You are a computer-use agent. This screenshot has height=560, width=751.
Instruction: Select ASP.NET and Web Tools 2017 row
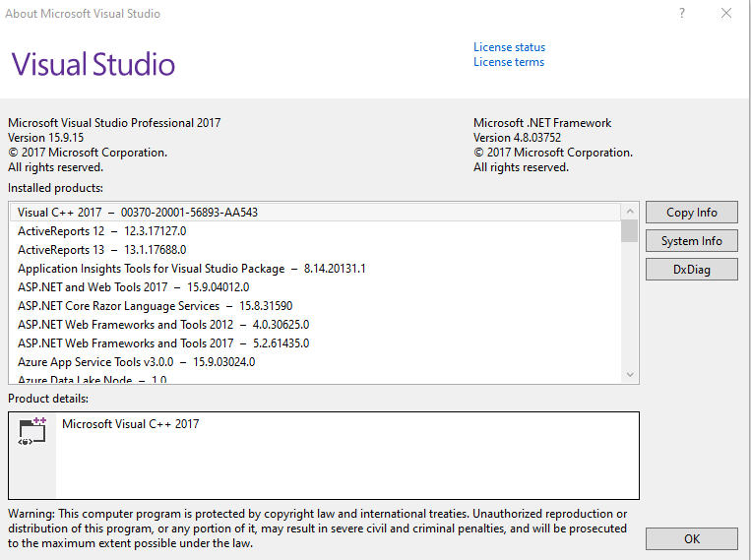pos(315,287)
